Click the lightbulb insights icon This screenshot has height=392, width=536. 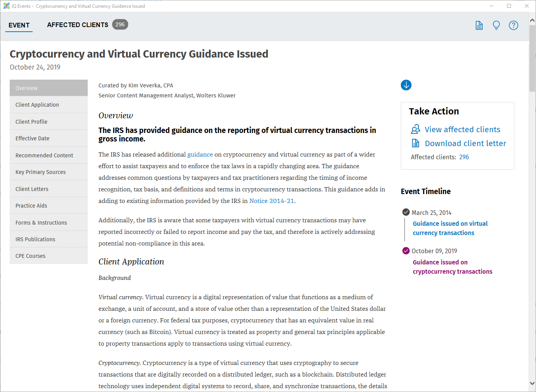[x=496, y=26]
